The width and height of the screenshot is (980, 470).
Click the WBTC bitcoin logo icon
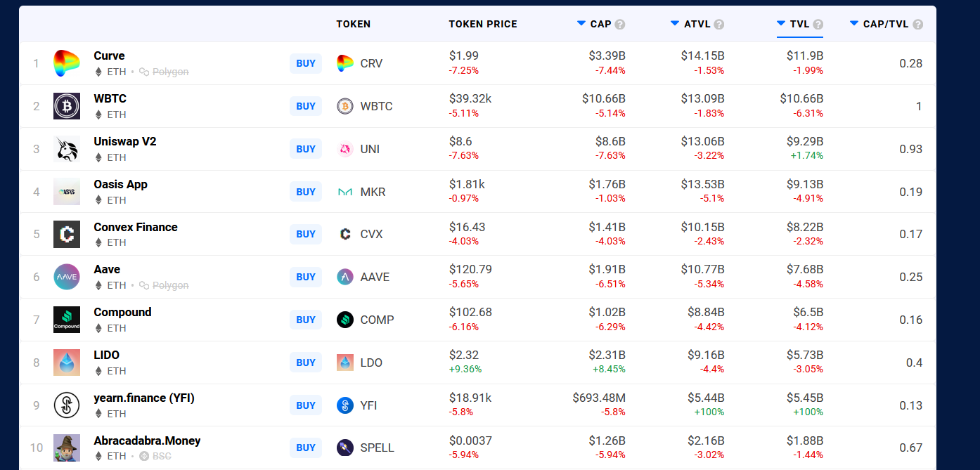pyautogui.click(x=67, y=106)
